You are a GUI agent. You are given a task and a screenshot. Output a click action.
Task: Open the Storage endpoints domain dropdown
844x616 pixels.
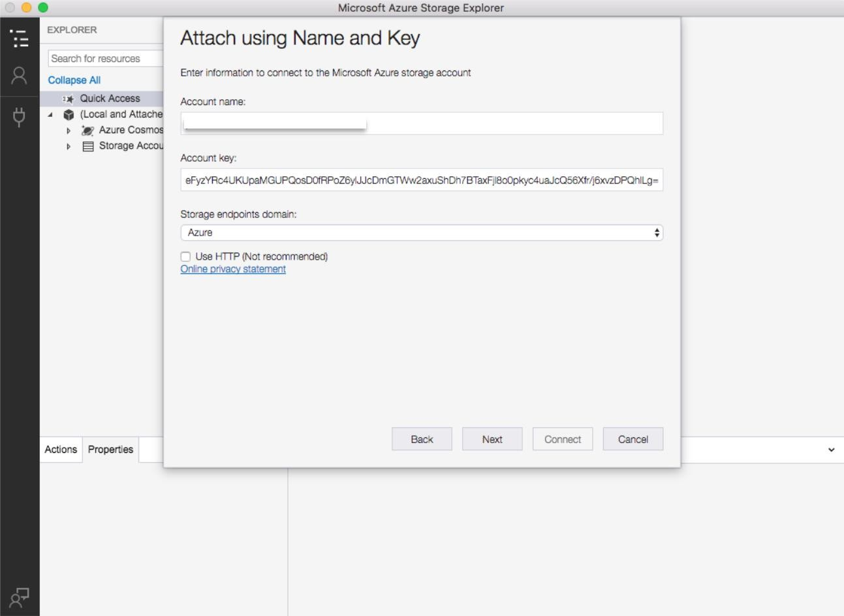[x=422, y=232]
